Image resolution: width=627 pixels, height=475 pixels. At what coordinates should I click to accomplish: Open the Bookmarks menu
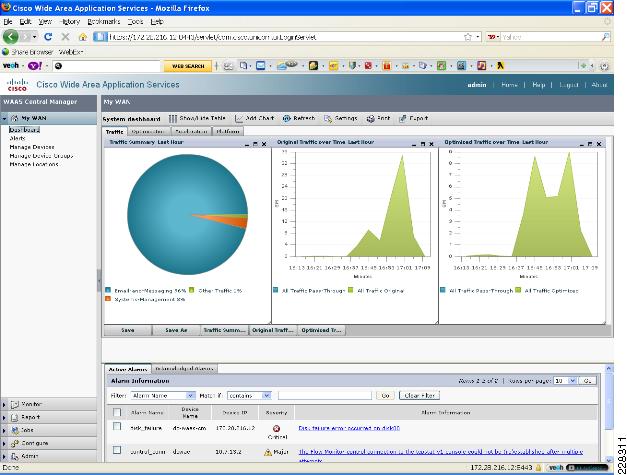[104, 22]
